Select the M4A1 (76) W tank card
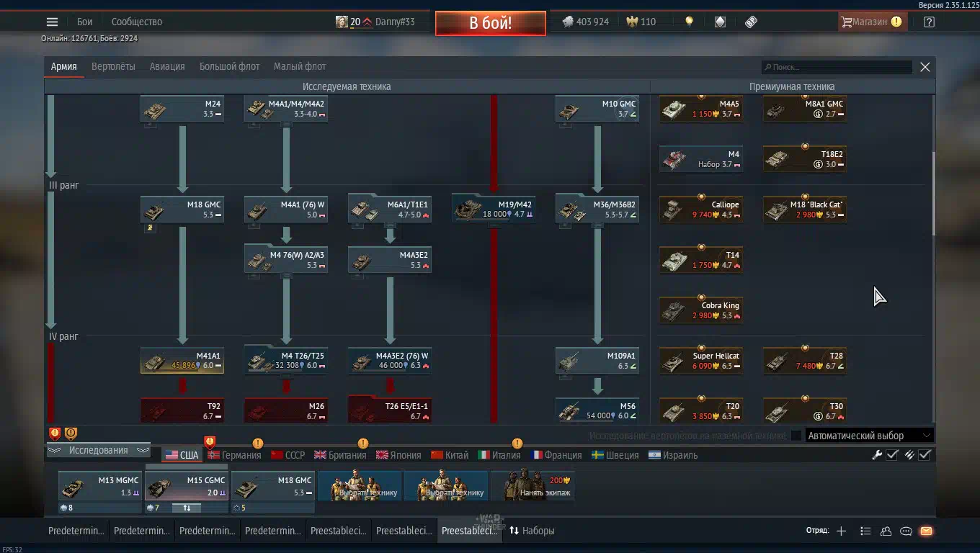 point(286,209)
